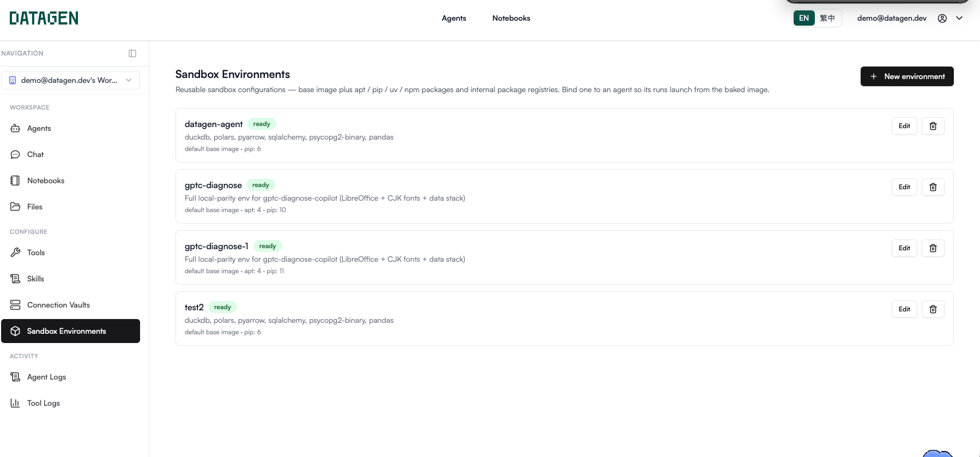The image size is (980, 457).
Task: Click plus icon in New environment button
Action: click(x=874, y=76)
